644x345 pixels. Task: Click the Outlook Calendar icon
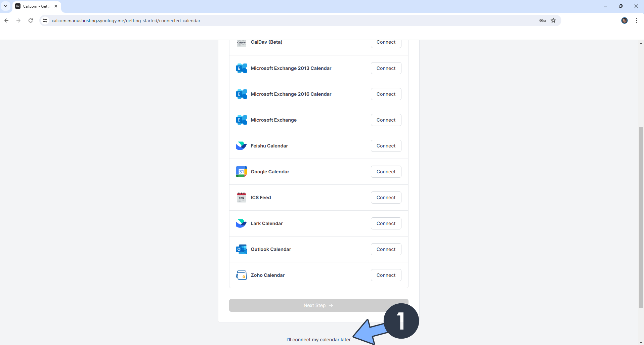click(242, 249)
